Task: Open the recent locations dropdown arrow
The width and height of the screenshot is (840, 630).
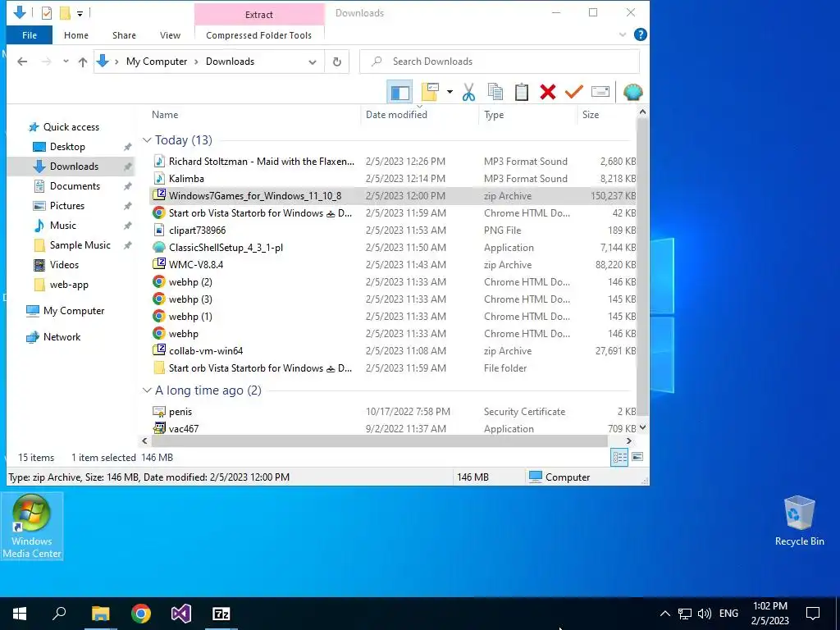Action: (x=66, y=62)
